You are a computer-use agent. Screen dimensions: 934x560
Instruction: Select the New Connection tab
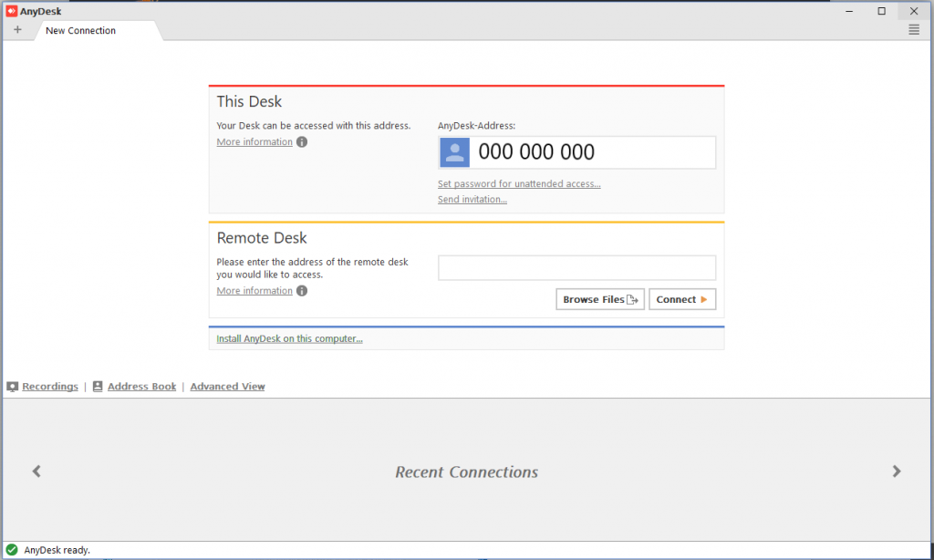coord(81,31)
